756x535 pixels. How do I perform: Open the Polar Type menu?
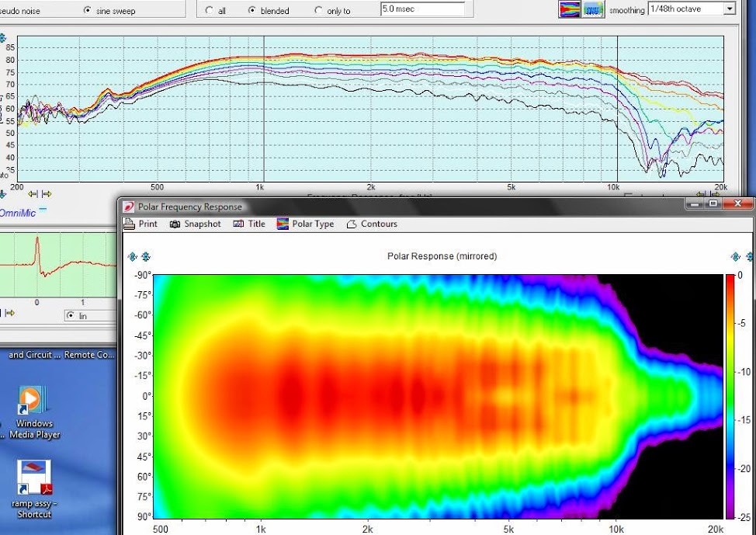coord(305,224)
